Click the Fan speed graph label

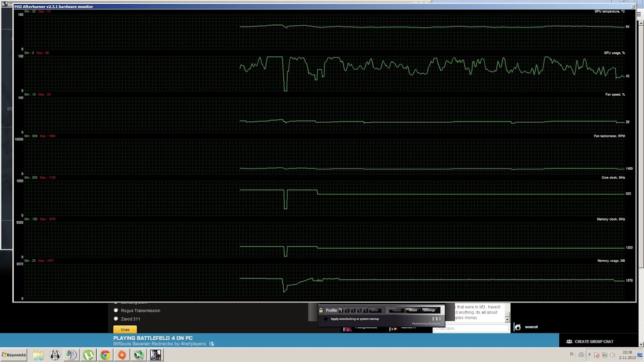(615, 94)
